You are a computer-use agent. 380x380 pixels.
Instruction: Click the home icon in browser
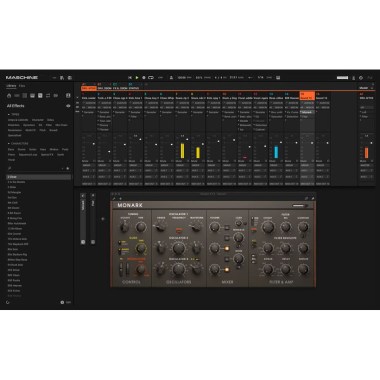pos(9,96)
